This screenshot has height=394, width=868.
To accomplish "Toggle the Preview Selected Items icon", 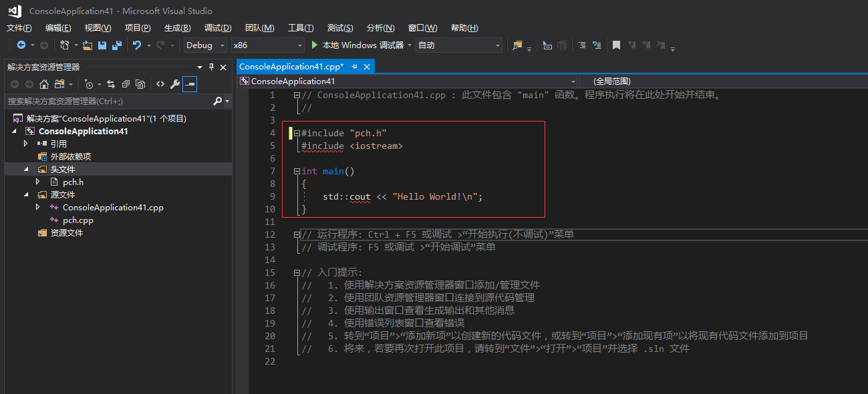I will point(189,84).
